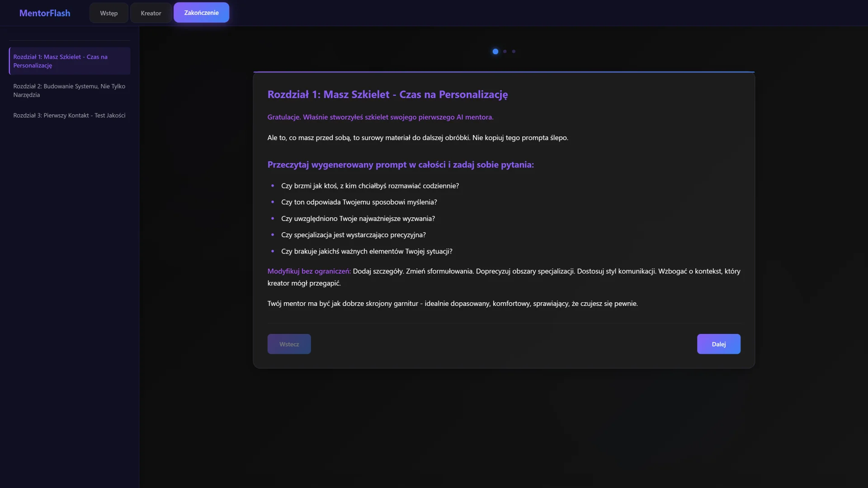The width and height of the screenshot is (868, 488).
Task: Click the MentorFlash logo
Action: click(x=45, y=13)
